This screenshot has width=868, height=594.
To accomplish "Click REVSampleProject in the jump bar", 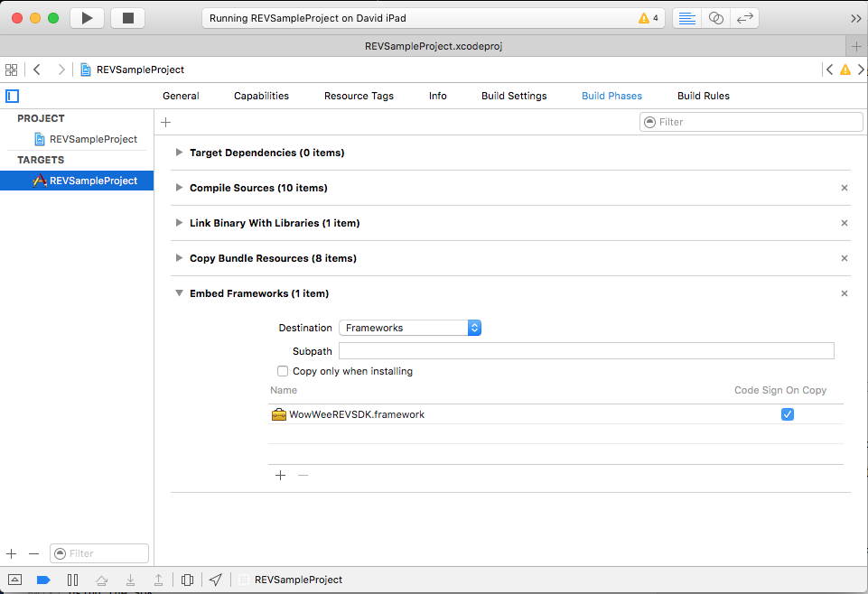I will click(132, 70).
